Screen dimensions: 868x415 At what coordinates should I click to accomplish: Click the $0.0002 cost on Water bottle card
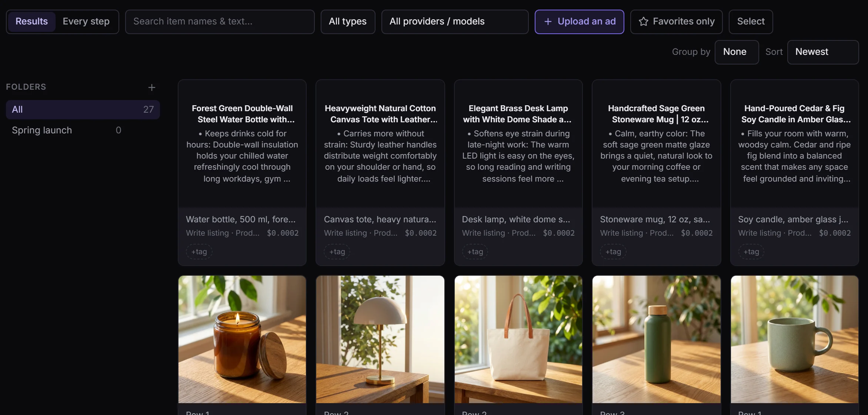pos(283,233)
